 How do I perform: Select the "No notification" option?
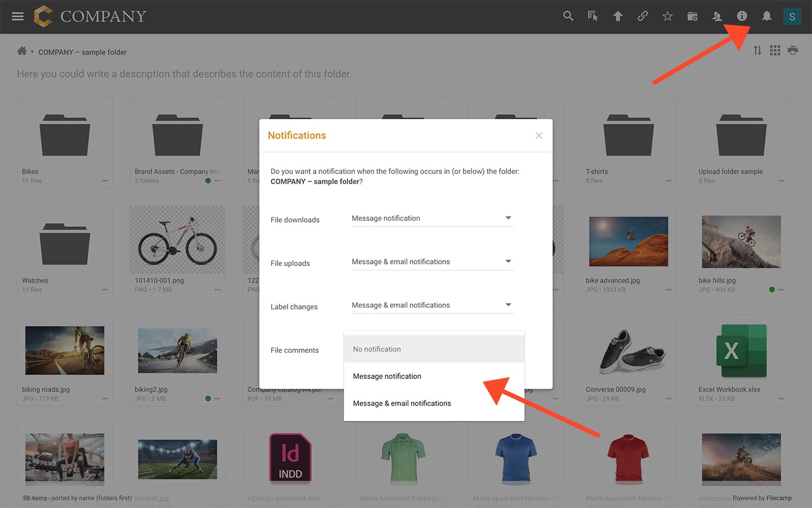pyautogui.click(x=377, y=349)
